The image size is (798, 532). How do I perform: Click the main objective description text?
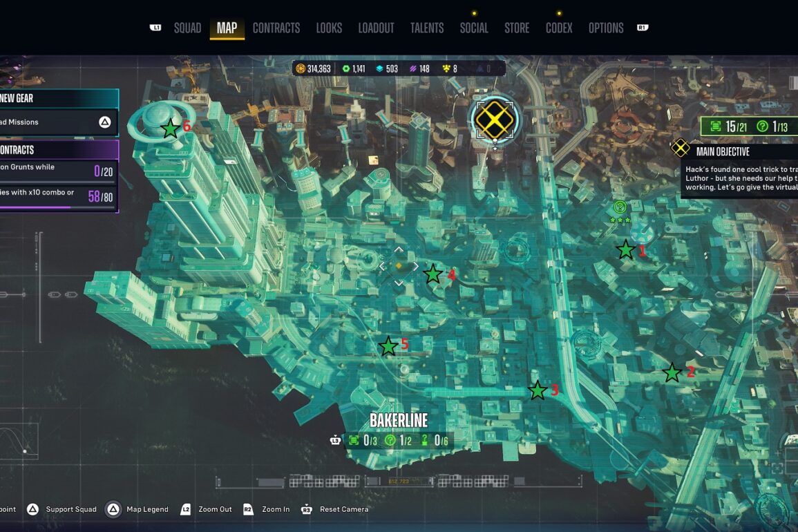click(741, 178)
